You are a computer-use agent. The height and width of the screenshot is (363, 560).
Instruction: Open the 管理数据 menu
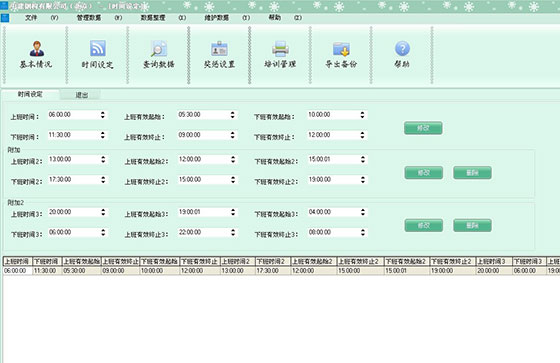click(89, 18)
